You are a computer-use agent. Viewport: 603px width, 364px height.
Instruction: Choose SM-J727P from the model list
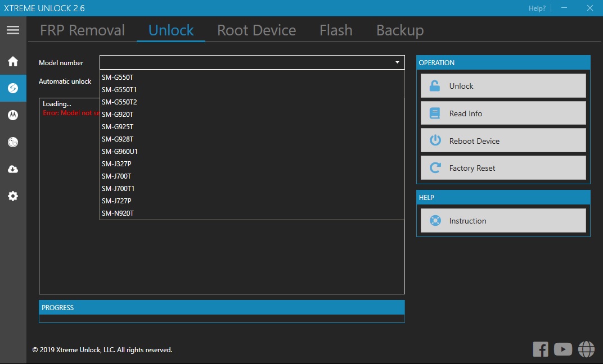point(252,201)
